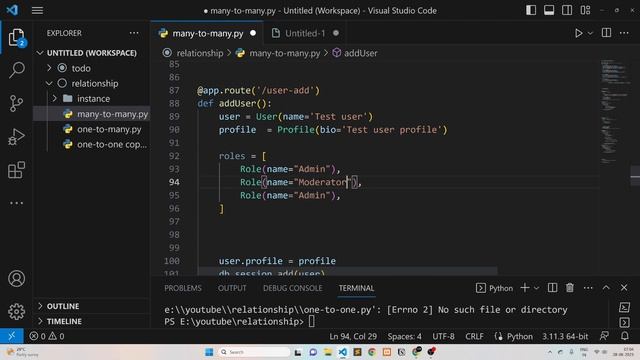Collapse the relationship folder
The image size is (640, 360).
pyautogui.click(x=49, y=84)
